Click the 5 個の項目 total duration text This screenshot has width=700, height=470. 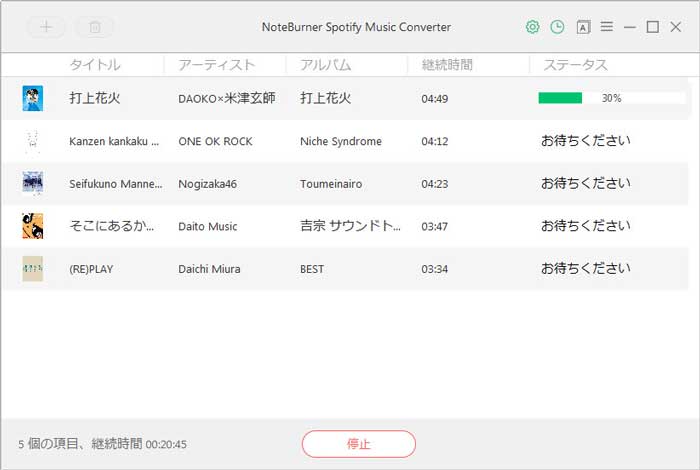(x=102, y=444)
